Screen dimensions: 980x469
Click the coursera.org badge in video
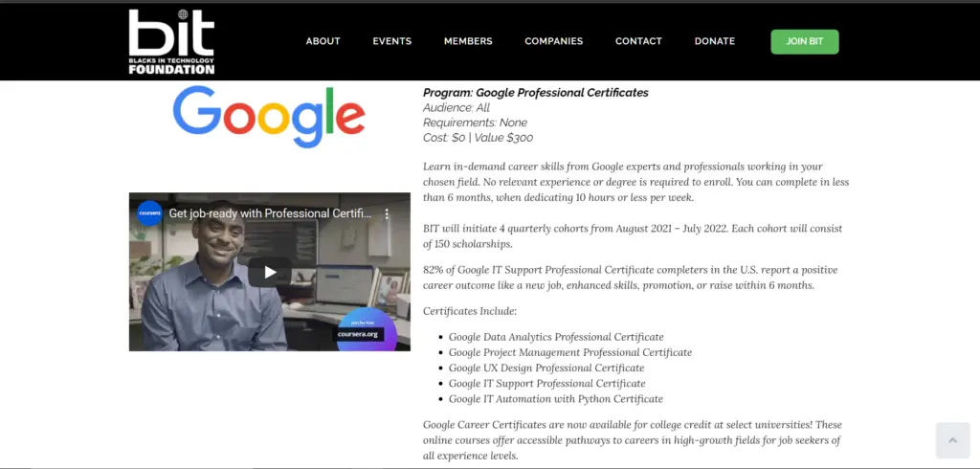coord(358,334)
